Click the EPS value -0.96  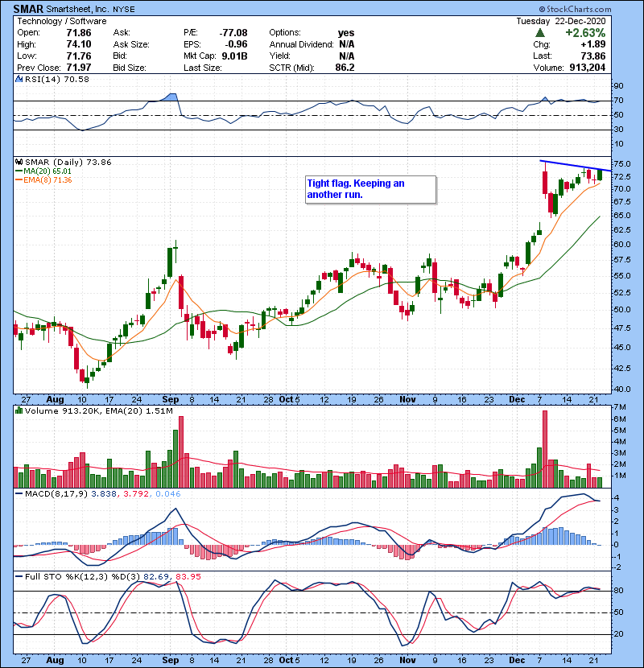(x=236, y=44)
